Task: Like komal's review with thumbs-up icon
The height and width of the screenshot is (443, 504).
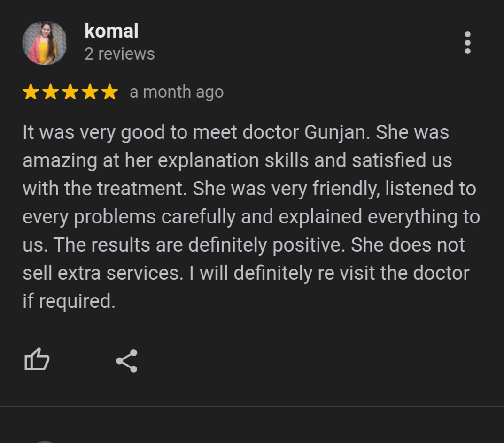Action: [x=37, y=359]
